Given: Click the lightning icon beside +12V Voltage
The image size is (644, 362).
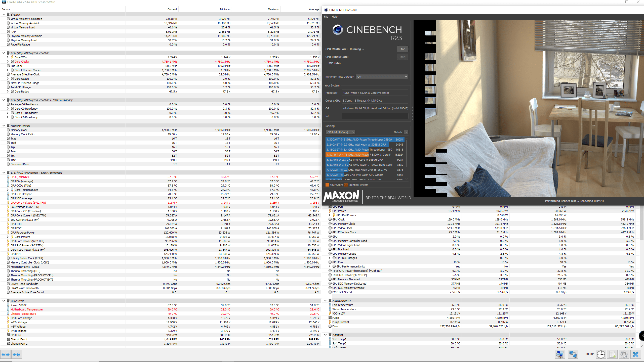Looking at the screenshot, I should click(8, 322).
